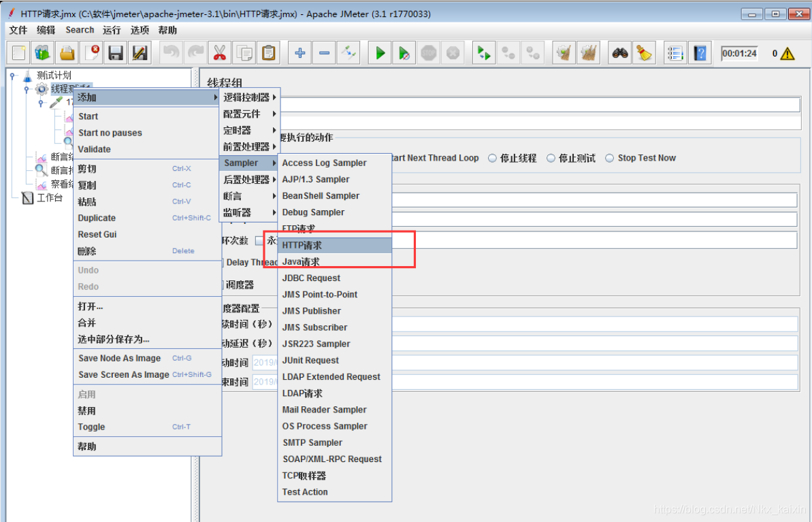Toggle the 永远 loop checkbox
The image size is (812, 522).
(x=259, y=241)
